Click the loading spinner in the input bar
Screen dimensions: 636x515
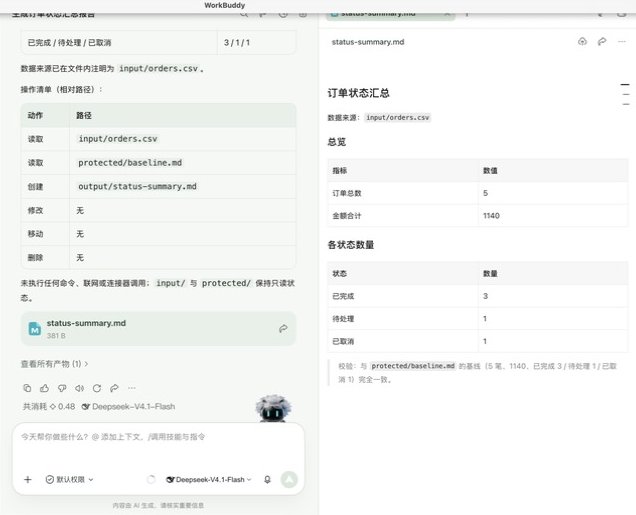pyautogui.click(x=151, y=480)
